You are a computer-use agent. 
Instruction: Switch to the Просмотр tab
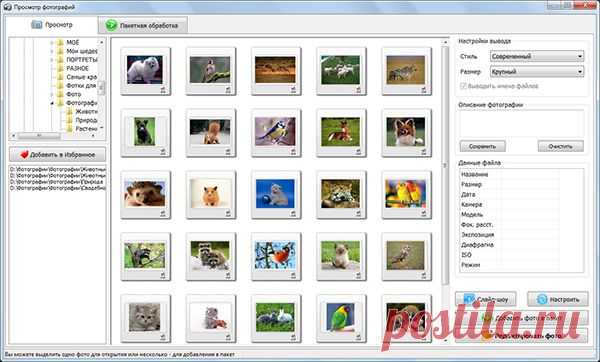52,25
